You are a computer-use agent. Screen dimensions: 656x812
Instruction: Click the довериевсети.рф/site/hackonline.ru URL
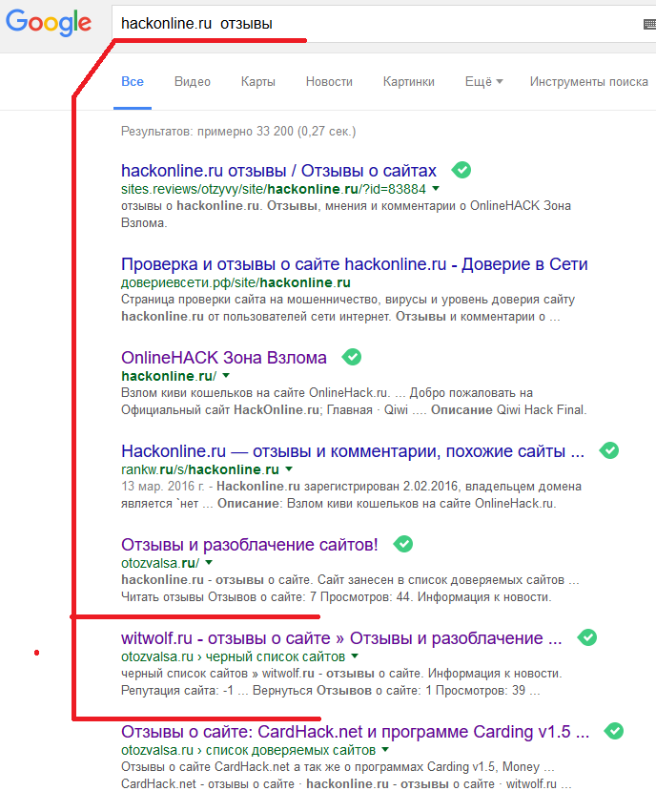[236, 282]
